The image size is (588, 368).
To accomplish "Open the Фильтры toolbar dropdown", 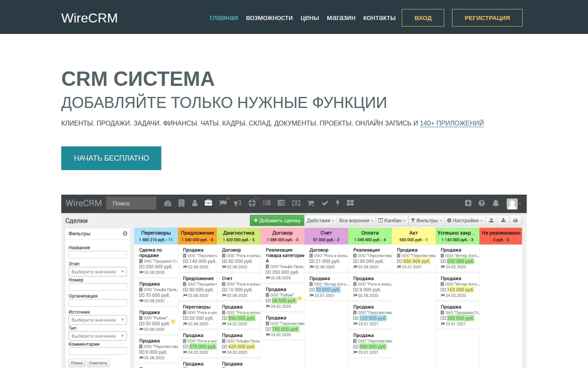I will tap(426, 220).
